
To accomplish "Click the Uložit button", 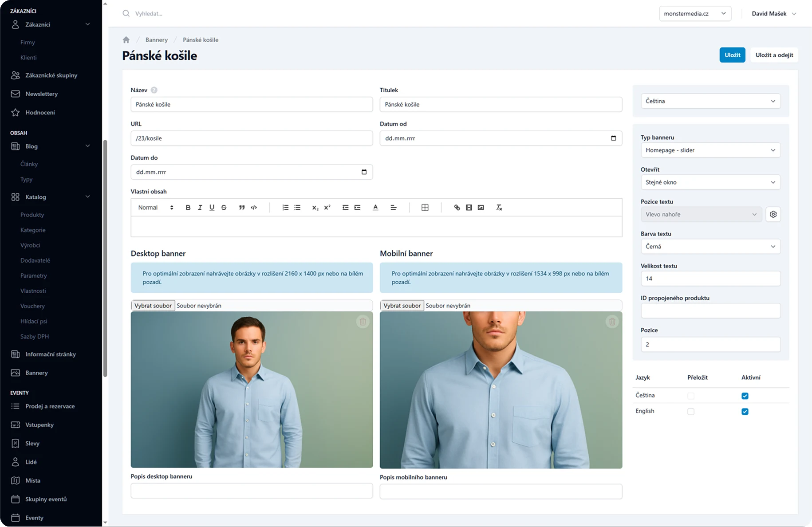I will point(732,55).
